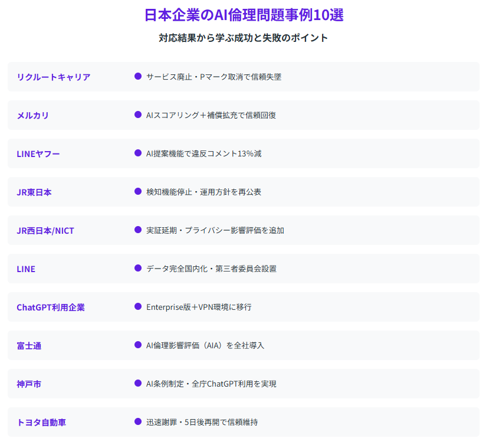Click the リクルートキャリア company name

[54, 77]
